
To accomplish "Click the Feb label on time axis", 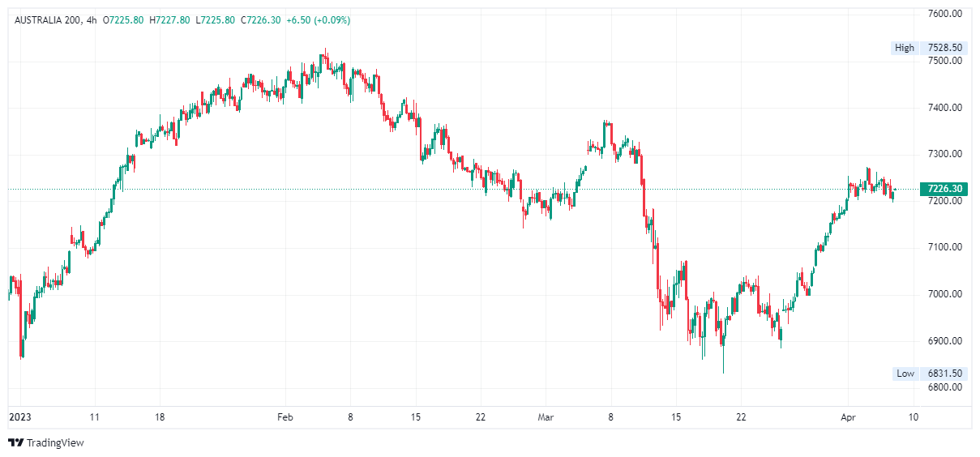I will (x=285, y=417).
